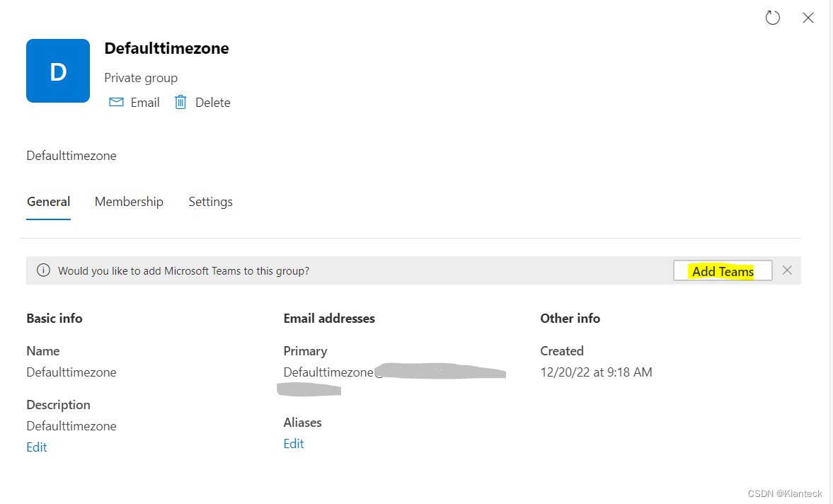Click the Primary label
Screen dimensions: 833x504
tap(305, 351)
